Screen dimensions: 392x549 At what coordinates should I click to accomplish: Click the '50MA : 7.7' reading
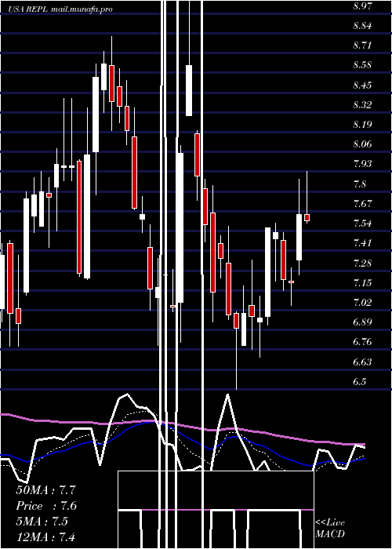45,490
